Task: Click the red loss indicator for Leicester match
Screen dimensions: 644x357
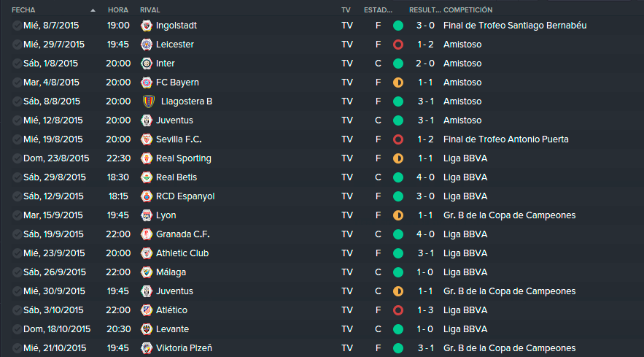Action: click(398, 45)
